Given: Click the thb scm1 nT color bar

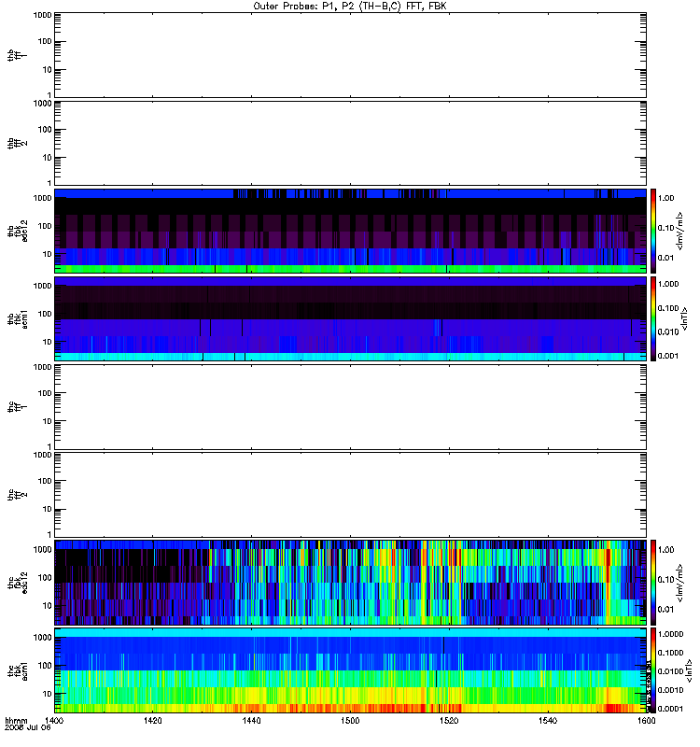Looking at the screenshot, I should tap(653, 318).
